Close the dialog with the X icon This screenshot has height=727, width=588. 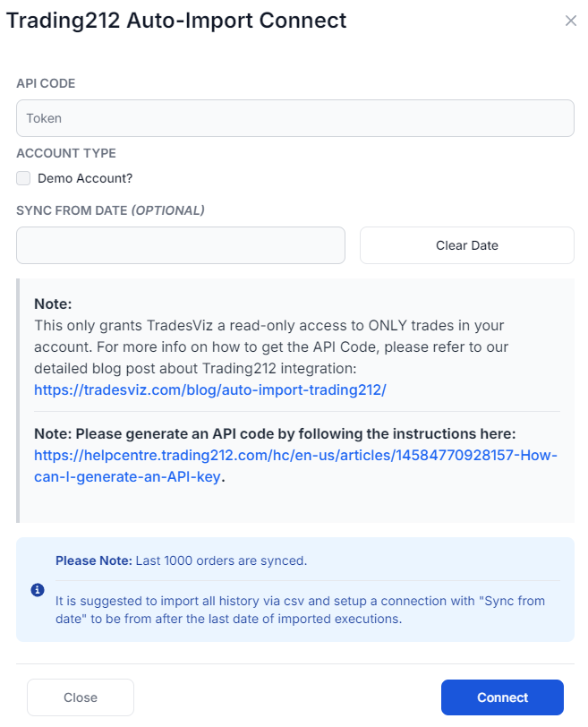(x=570, y=21)
